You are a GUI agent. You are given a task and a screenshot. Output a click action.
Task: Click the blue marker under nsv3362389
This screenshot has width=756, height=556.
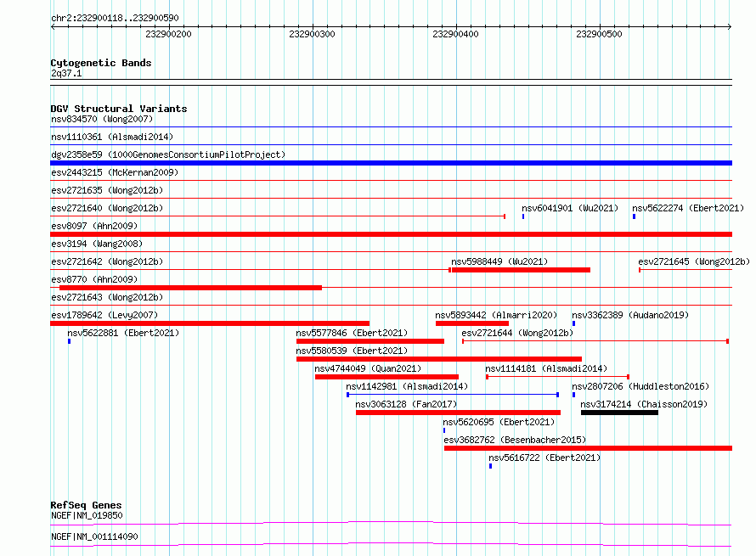573,323
